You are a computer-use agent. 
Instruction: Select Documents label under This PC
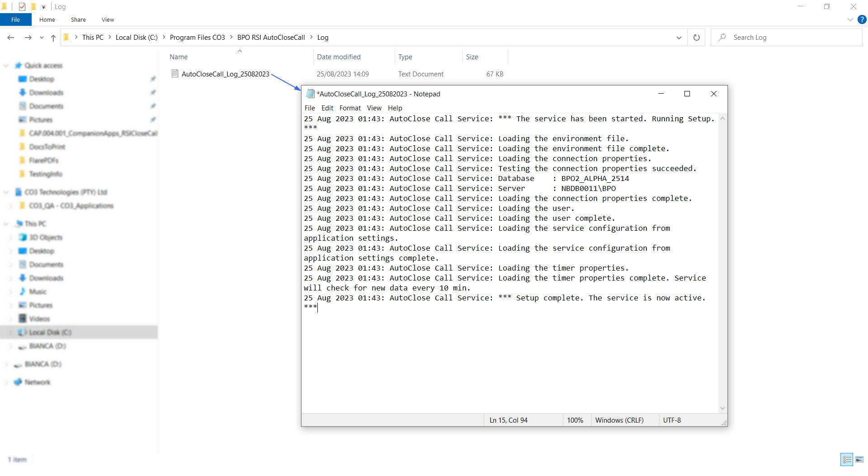pyautogui.click(x=46, y=265)
